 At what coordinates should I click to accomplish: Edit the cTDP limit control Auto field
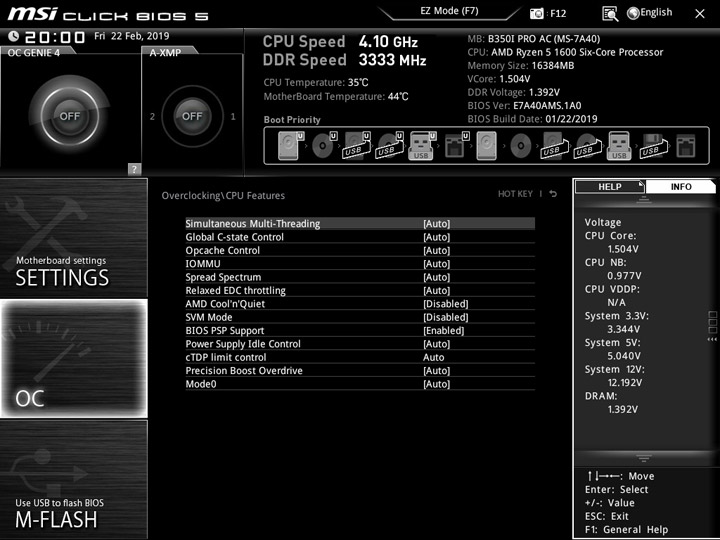[433, 357]
